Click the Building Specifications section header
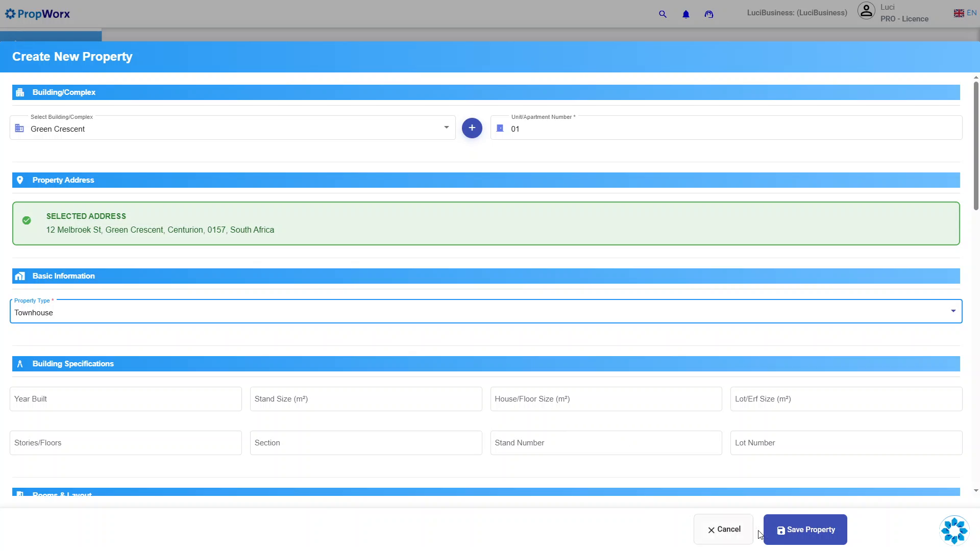Screen dimensions: 980x551 pyautogui.click(x=486, y=364)
